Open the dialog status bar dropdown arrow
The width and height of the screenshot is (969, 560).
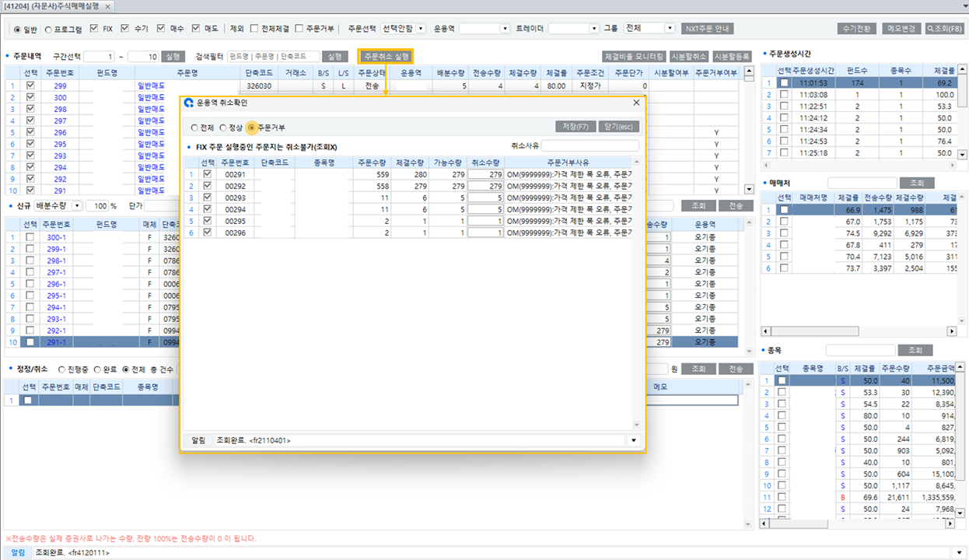[x=635, y=441]
